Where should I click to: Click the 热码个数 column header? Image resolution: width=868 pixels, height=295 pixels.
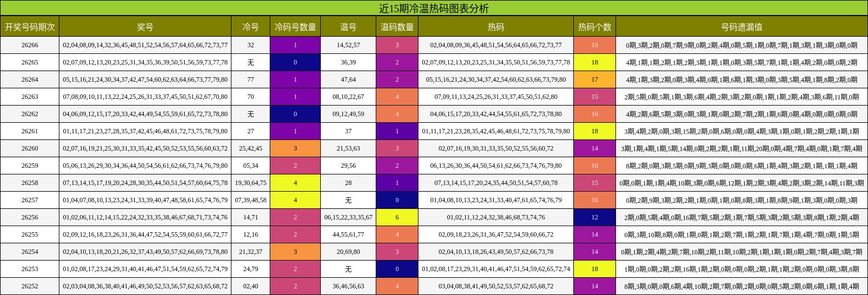click(x=594, y=26)
